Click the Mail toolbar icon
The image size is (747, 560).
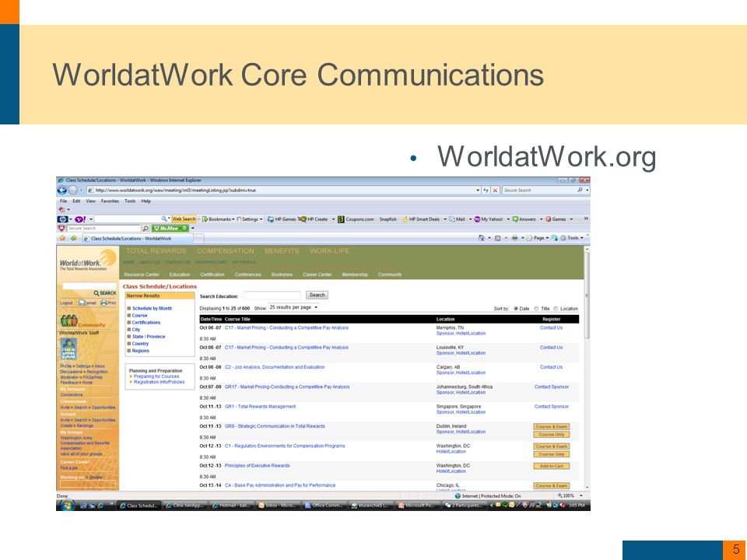tap(457, 219)
